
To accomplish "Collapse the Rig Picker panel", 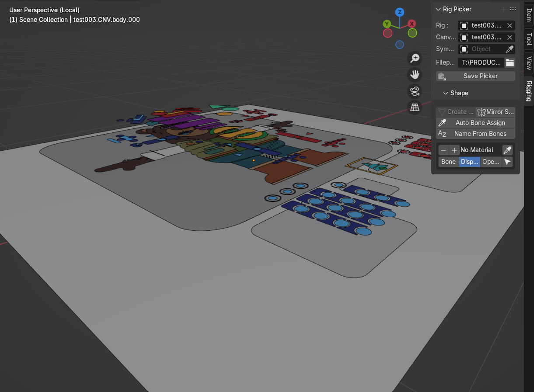I will coord(438,9).
